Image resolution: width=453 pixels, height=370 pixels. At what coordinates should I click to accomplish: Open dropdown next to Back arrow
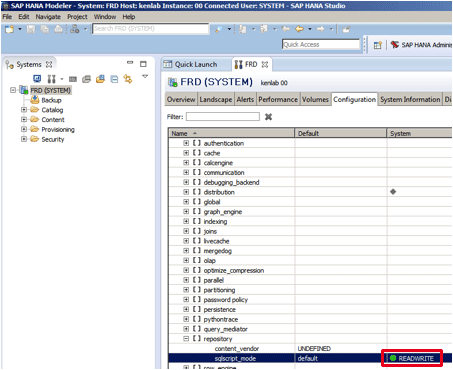[x=310, y=29]
